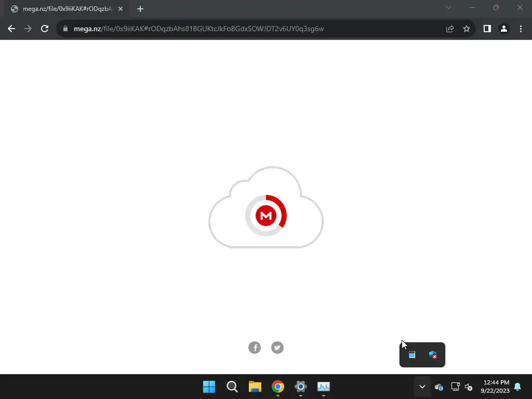
Task: Share this page from the address bar
Action: [x=450, y=29]
